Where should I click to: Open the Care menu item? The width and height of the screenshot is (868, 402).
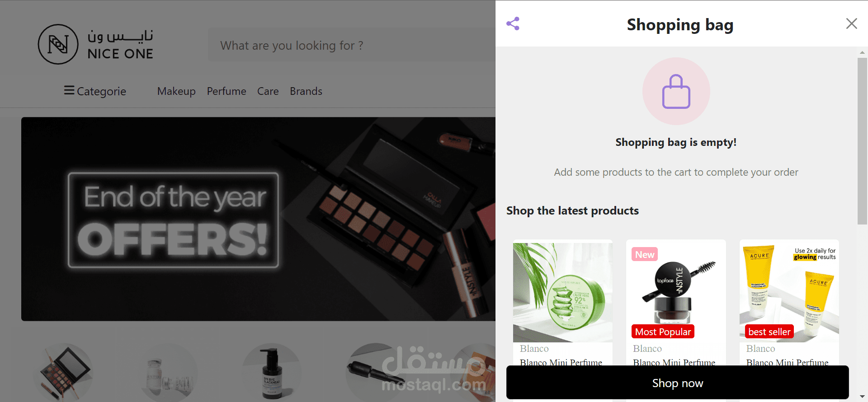tap(268, 91)
